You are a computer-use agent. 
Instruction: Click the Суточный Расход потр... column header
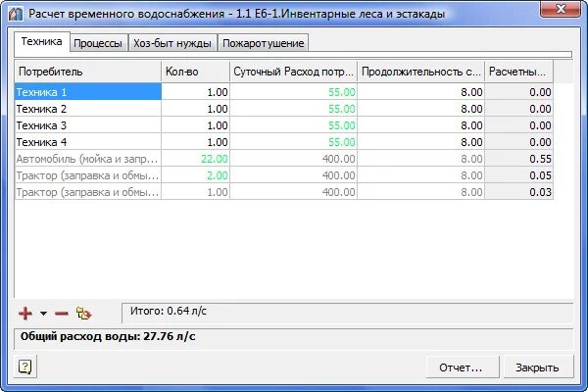point(294,72)
